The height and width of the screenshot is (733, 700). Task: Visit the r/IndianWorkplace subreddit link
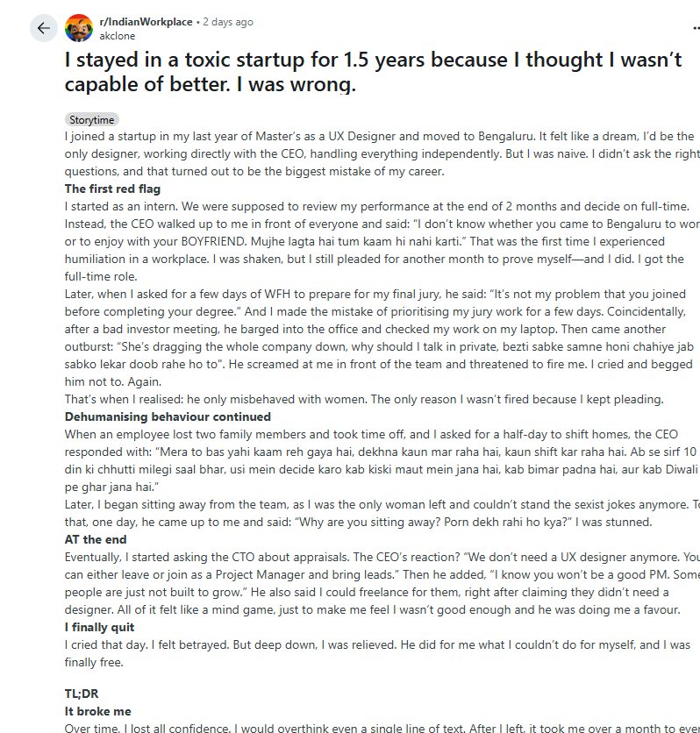click(146, 22)
